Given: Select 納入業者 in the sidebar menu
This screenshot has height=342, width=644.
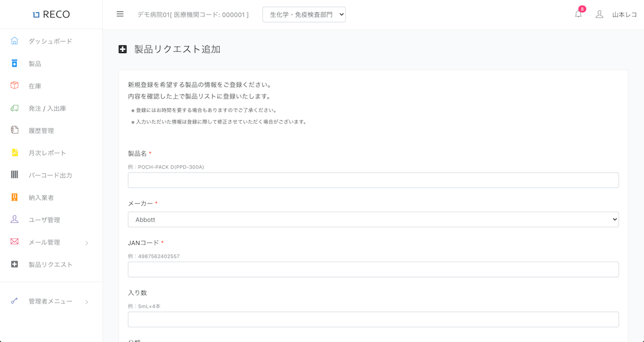Looking at the screenshot, I should coord(41,198).
